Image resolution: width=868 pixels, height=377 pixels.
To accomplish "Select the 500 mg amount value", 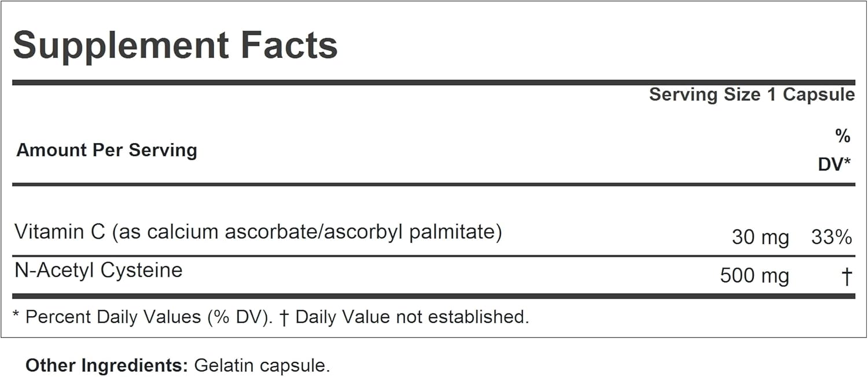I will [754, 276].
